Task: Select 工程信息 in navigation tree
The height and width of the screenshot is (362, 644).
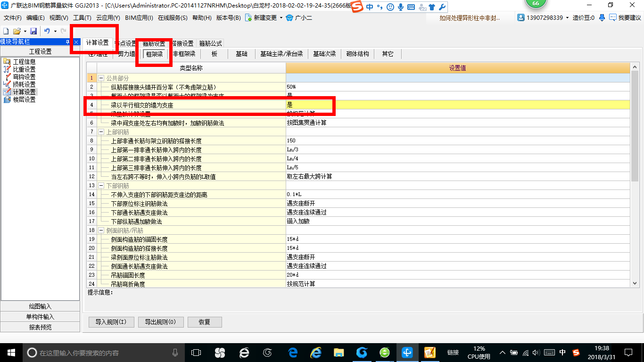Action: point(24,62)
